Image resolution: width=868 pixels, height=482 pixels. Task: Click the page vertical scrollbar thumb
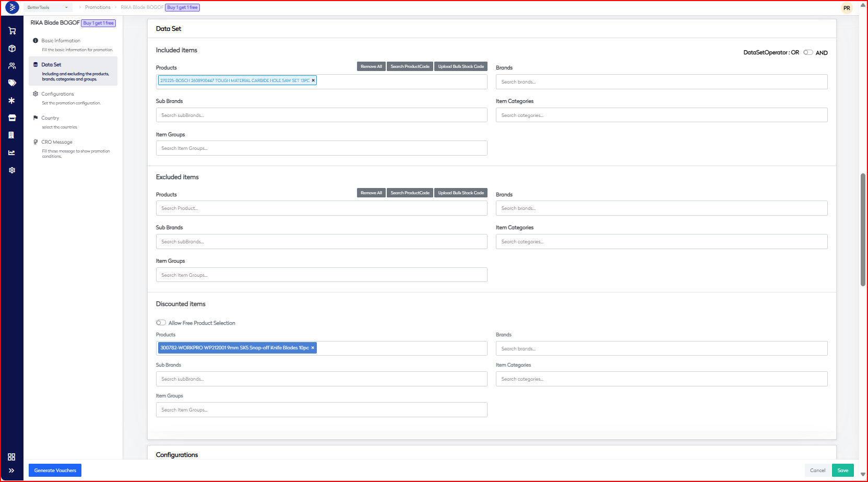863,230
